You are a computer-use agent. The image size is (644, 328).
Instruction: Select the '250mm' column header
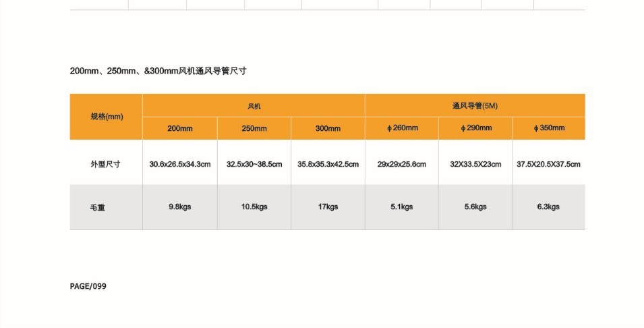(254, 128)
